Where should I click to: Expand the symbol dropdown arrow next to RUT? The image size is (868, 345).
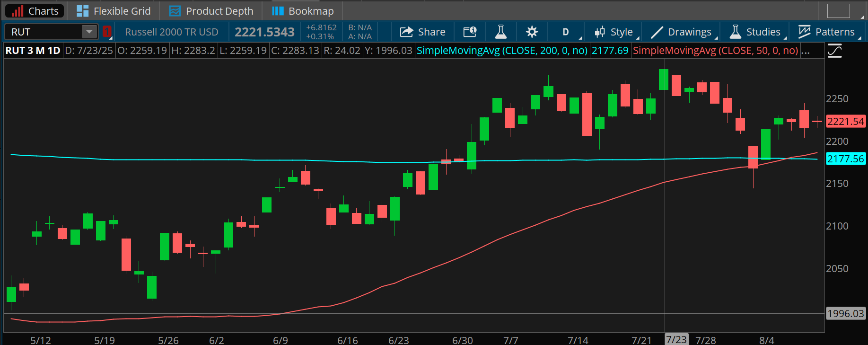point(89,32)
